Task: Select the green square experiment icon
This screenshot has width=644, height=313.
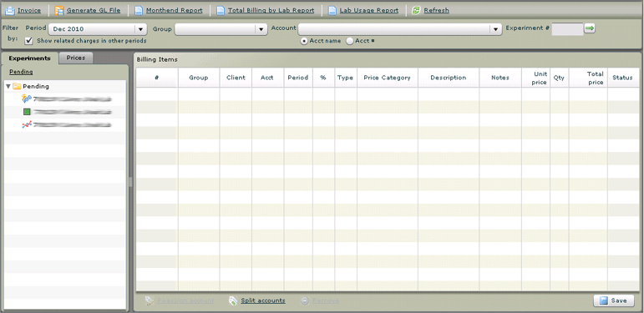Action: (27, 112)
